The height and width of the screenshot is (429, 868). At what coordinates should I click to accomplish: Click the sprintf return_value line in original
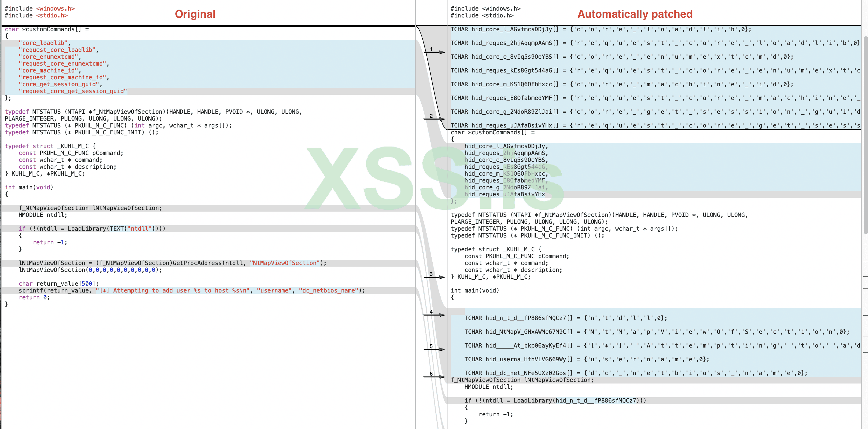click(x=191, y=290)
